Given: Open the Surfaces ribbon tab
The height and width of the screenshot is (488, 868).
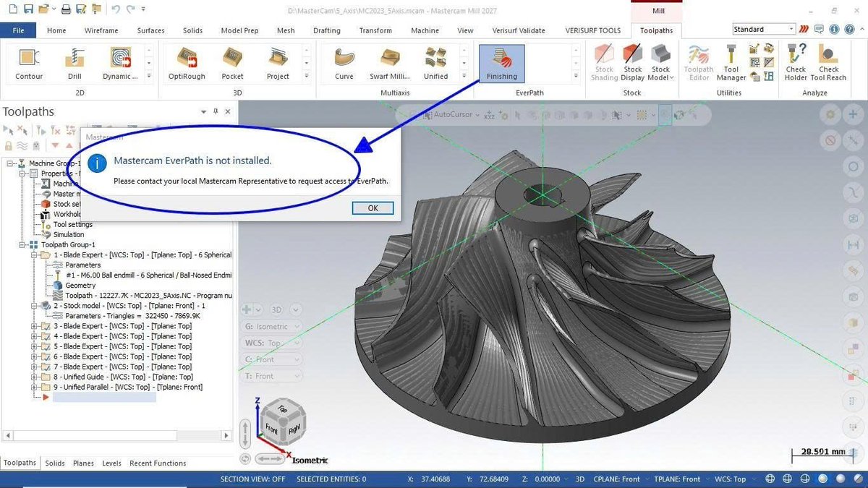Looking at the screenshot, I should (151, 30).
